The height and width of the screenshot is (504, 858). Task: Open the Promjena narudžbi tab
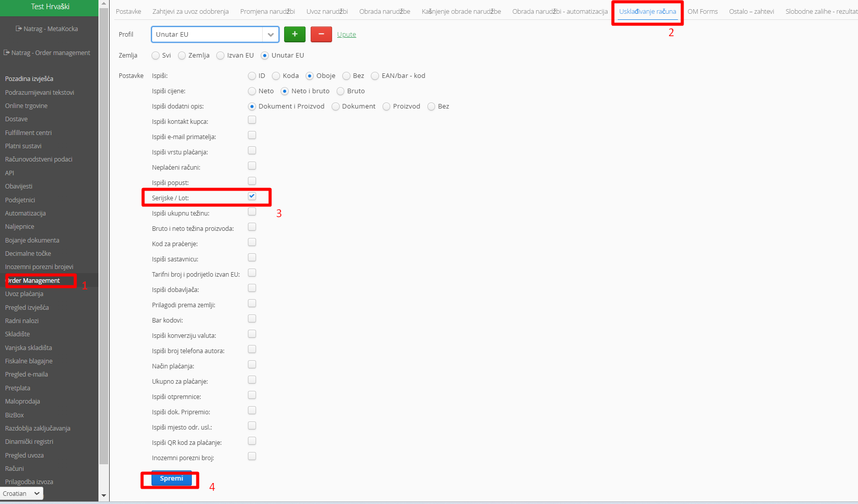(x=268, y=11)
